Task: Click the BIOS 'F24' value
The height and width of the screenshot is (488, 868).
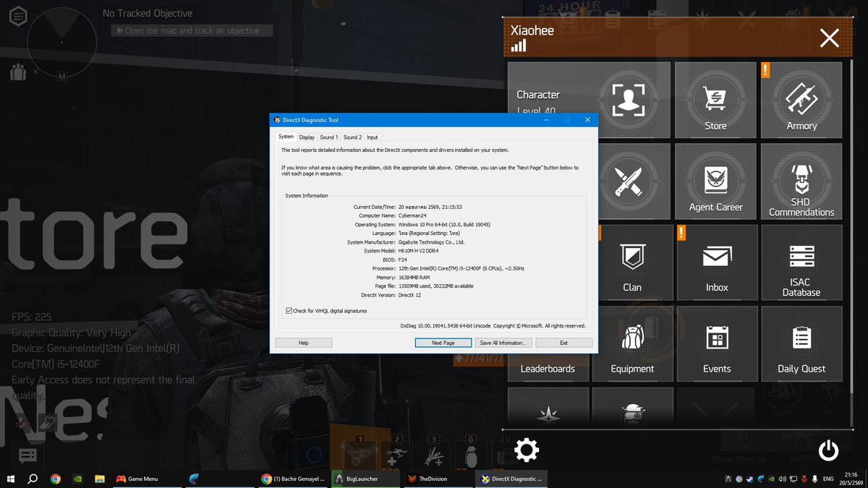Action: click(403, 260)
